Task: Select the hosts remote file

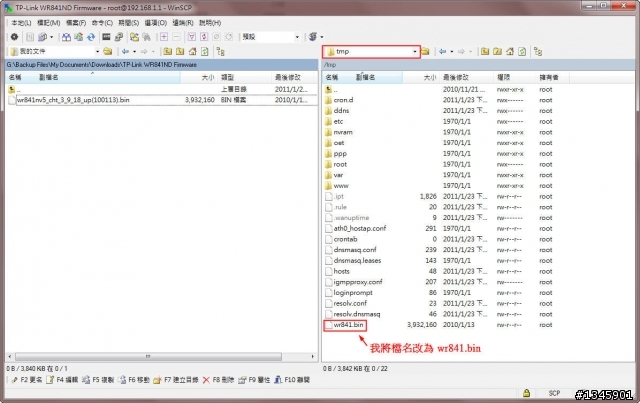Action: pos(341,271)
